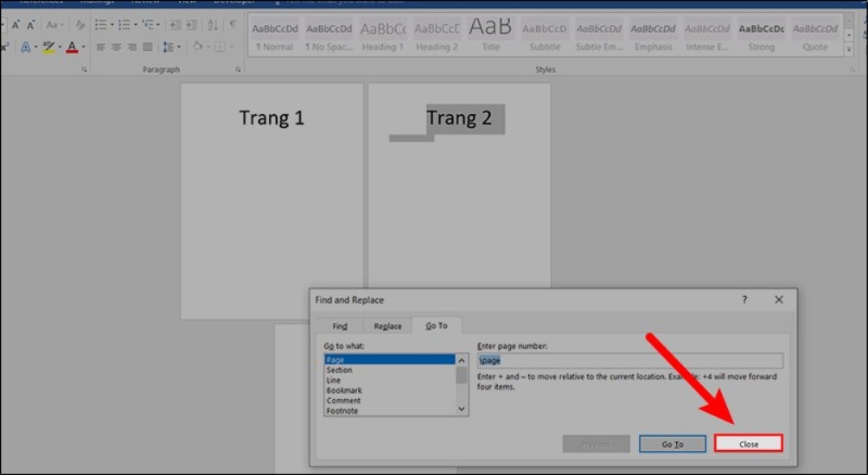Image resolution: width=868 pixels, height=475 pixels.
Task: Click the grow font size icon
Action: tap(16, 25)
